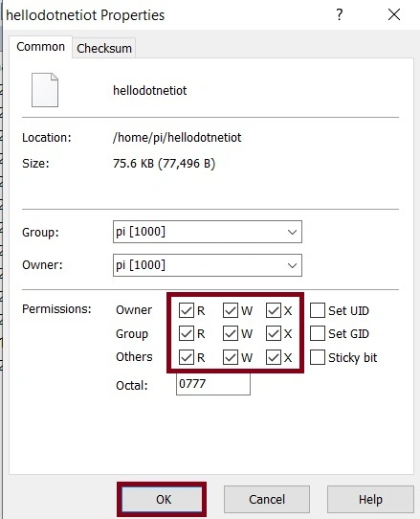Close the Properties dialog
This screenshot has height=519, width=420.
[x=394, y=15]
